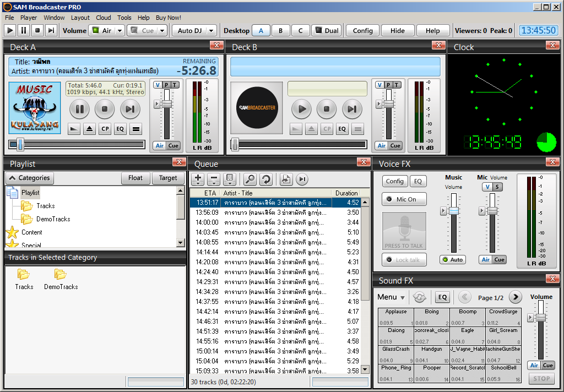Start playback in Deck B
Viewport: 564px width, 392px height.
[301, 109]
